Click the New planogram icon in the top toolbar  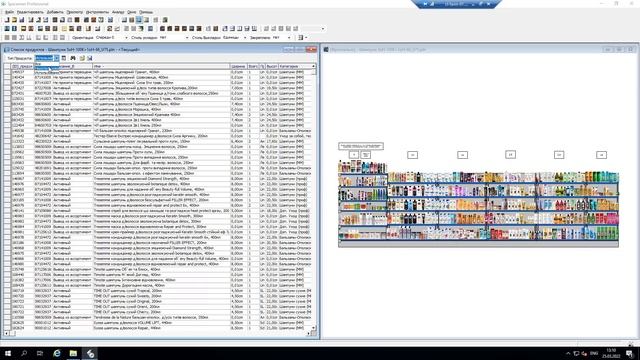[7, 20]
